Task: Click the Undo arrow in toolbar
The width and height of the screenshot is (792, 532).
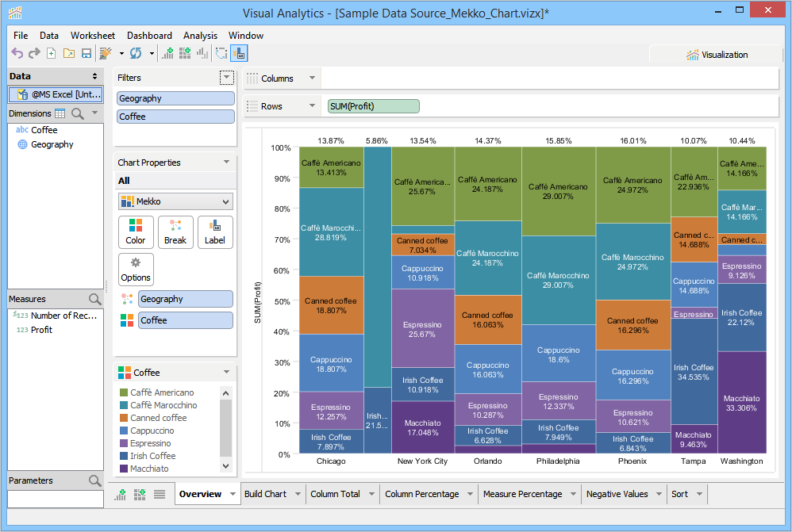Action: coord(17,53)
